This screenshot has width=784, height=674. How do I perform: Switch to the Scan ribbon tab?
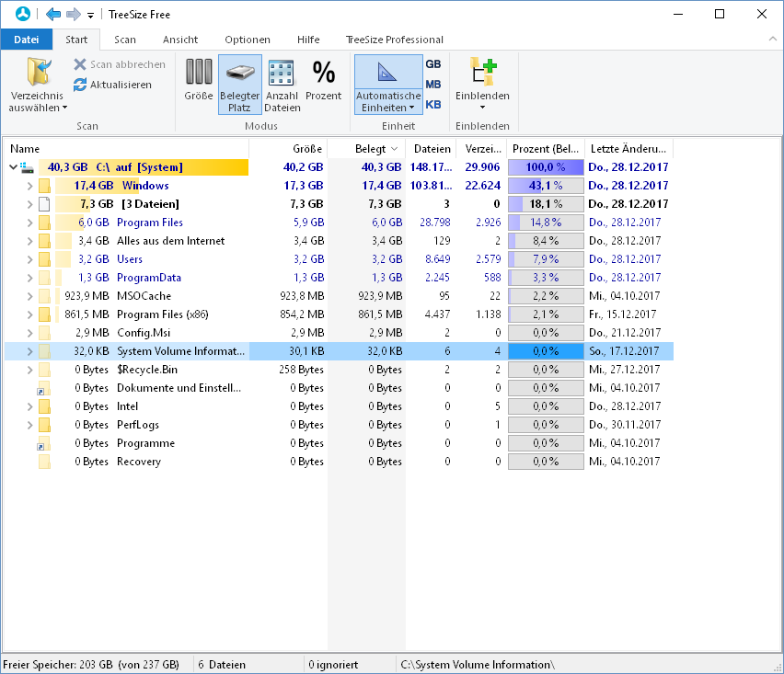(124, 40)
